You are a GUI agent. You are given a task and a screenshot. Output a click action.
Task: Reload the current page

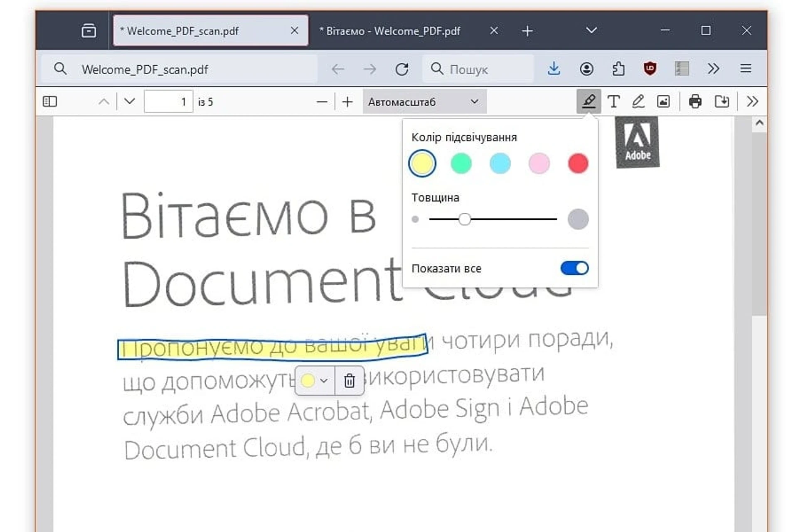coord(401,69)
